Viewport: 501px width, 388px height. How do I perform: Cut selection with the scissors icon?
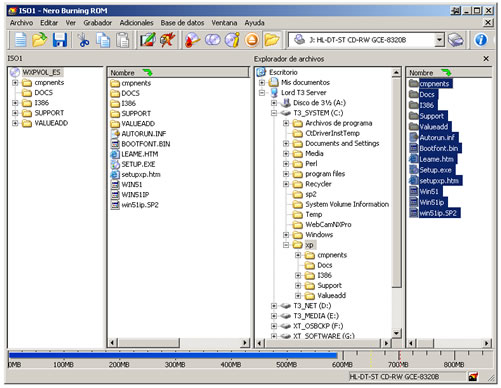click(x=83, y=40)
